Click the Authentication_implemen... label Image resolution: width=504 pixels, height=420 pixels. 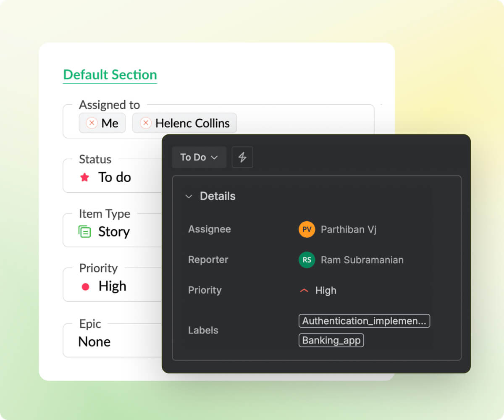pos(364,321)
